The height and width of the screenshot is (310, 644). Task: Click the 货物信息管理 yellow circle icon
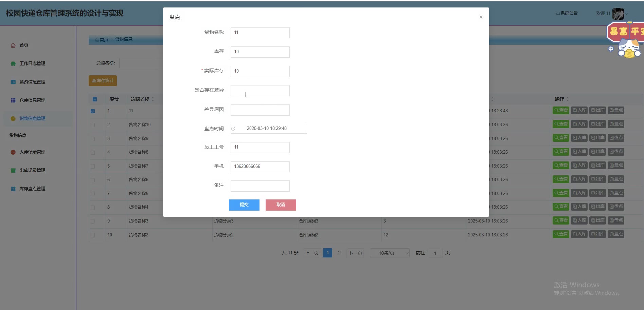(x=13, y=119)
